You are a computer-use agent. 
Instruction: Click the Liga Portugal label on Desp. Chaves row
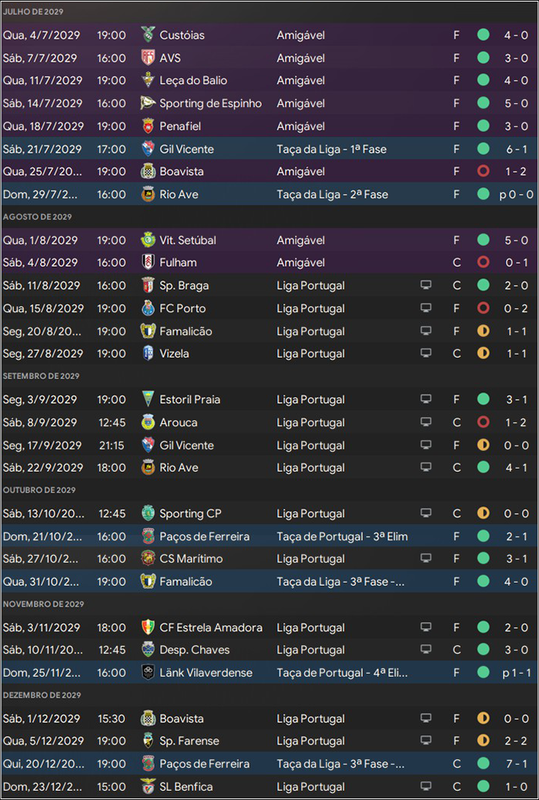311,650
